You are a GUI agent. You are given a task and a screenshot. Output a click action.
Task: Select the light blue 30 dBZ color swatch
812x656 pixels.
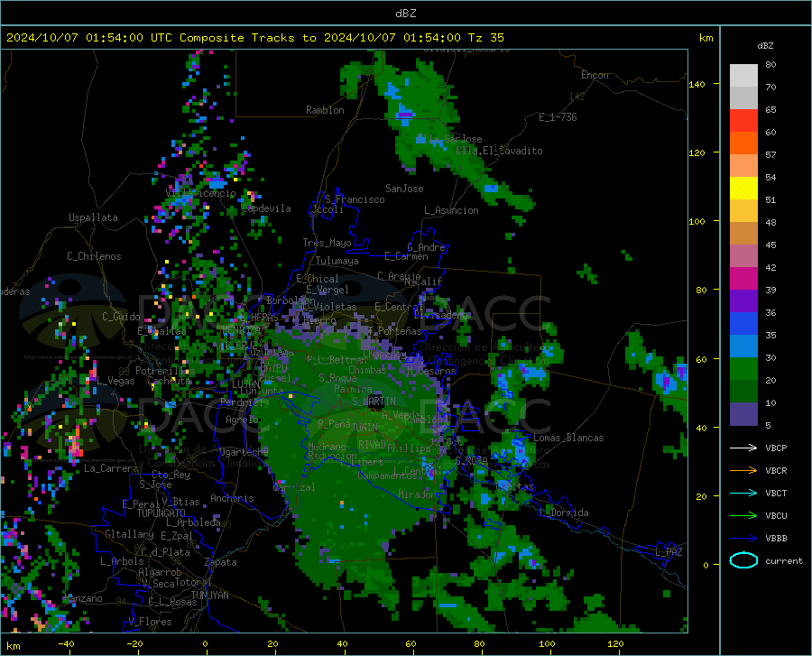(743, 346)
